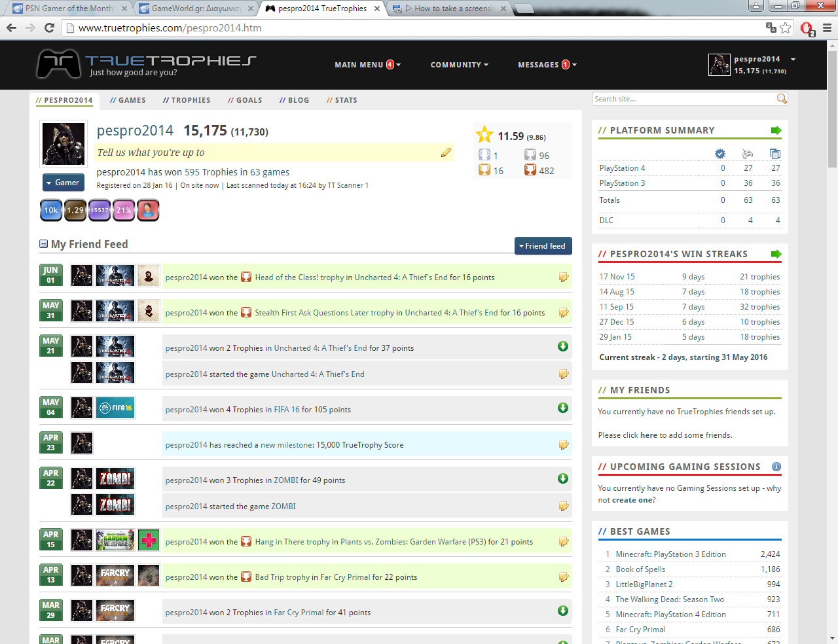
Task: Open the Gamer dropdown button
Action: click(x=64, y=183)
